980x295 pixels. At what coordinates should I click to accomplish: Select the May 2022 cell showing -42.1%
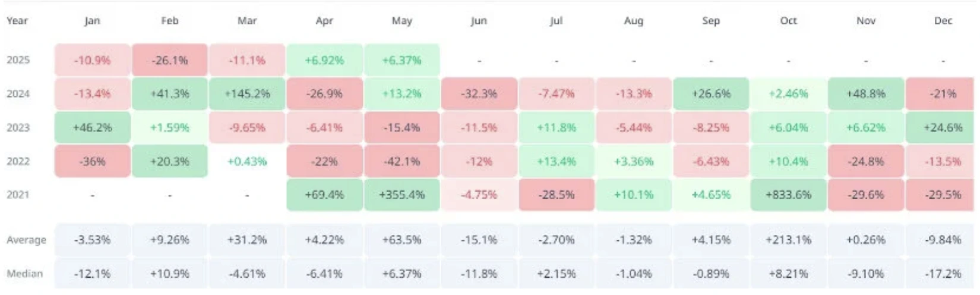click(x=402, y=161)
